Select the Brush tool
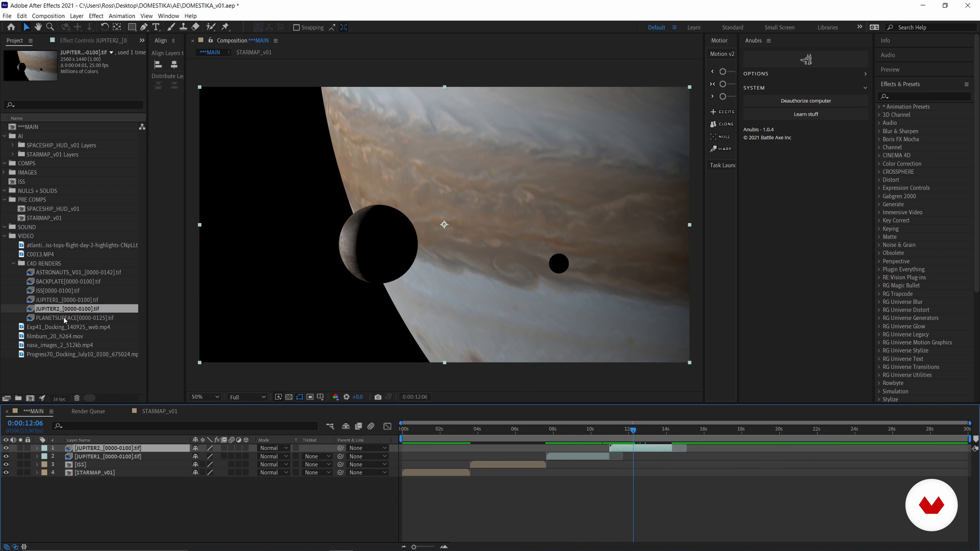This screenshot has width=980, height=551. point(171,27)
